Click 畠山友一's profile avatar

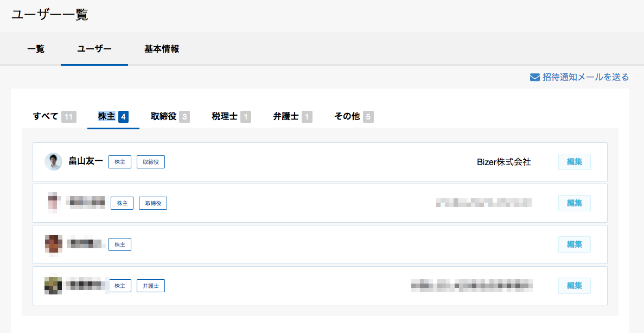pos(53,161)
